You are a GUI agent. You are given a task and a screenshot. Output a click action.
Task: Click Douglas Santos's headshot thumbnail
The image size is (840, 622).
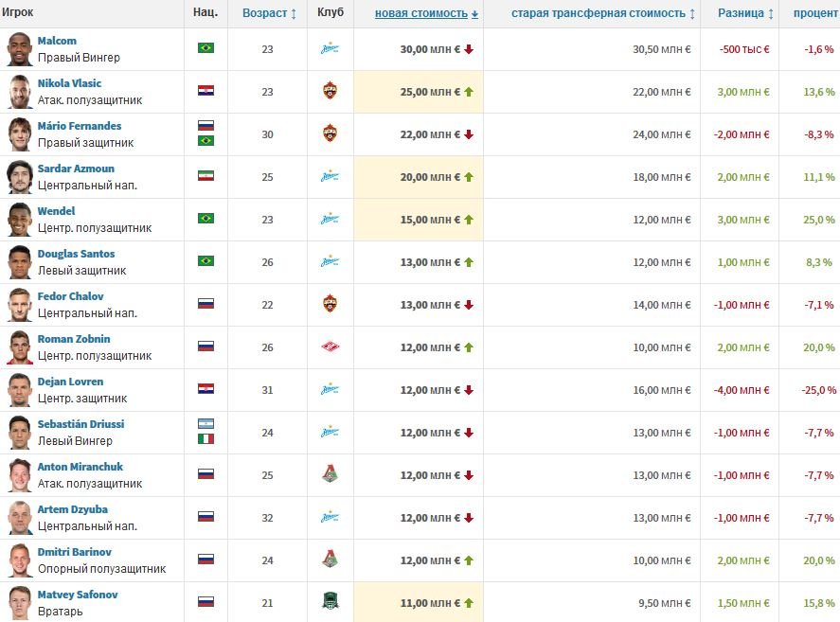point(19,262)
